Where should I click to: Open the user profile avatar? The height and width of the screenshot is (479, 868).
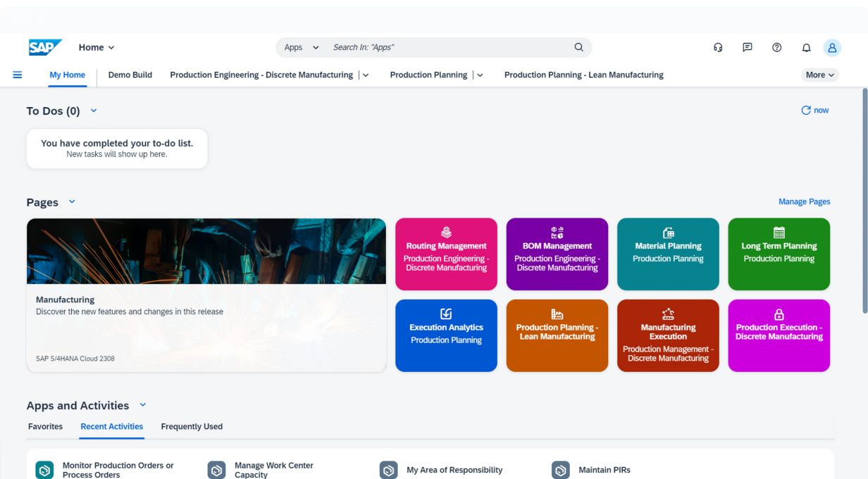pos(832,47)
